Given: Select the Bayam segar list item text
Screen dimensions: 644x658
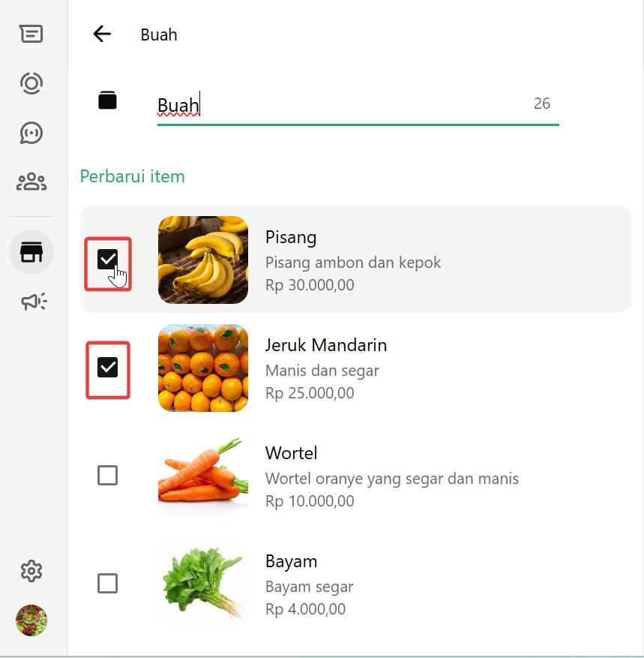Looking at the screenshot, I should coord(309,587).
